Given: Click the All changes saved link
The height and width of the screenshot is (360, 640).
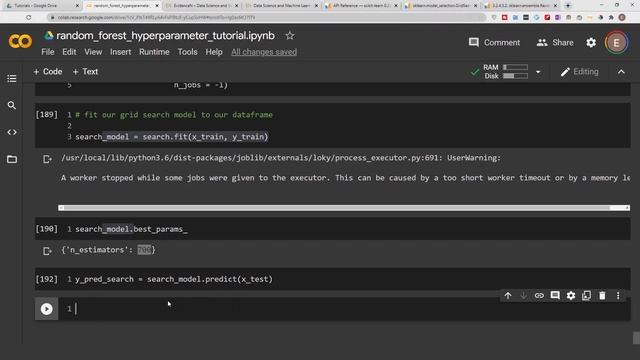Looking at the screenshot, I should tap(264, 52).
